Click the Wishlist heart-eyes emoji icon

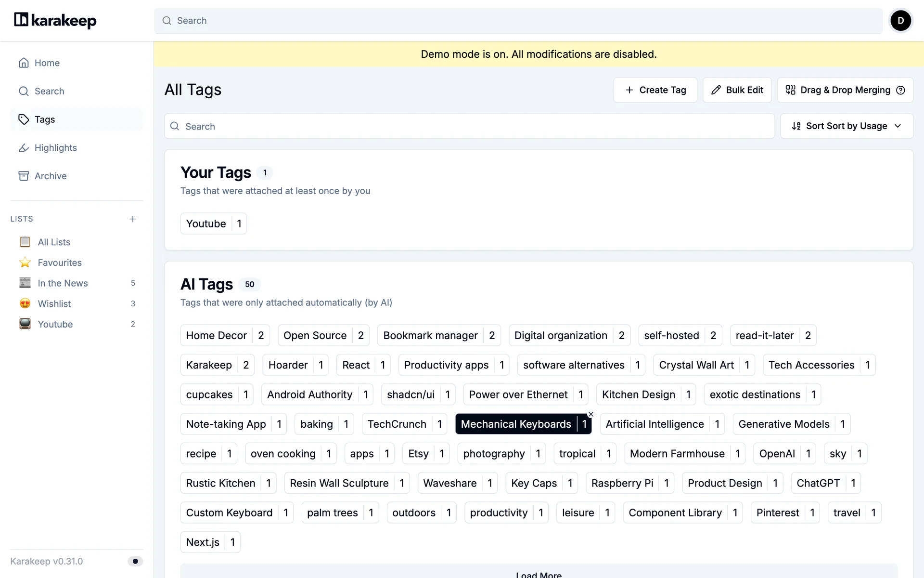[x=25, y=303]
